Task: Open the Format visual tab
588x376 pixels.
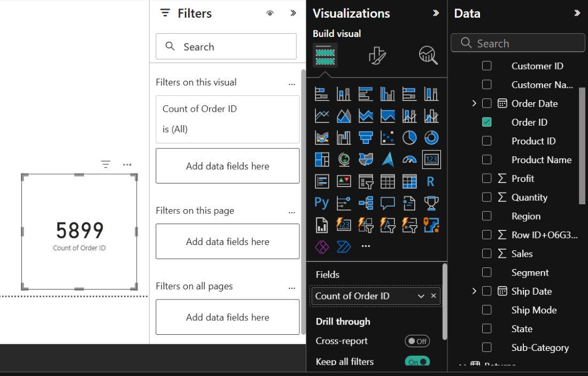Action: [377, 55]
